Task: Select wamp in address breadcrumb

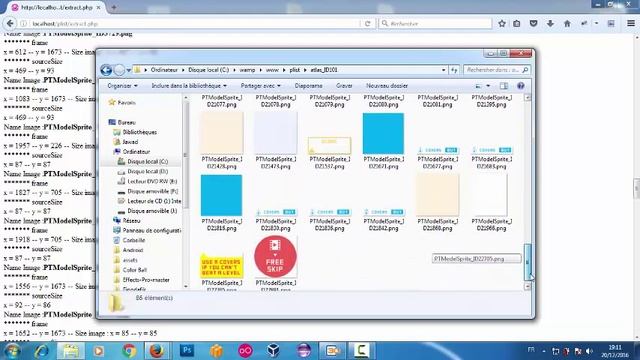Action: [x=247, y=70]
